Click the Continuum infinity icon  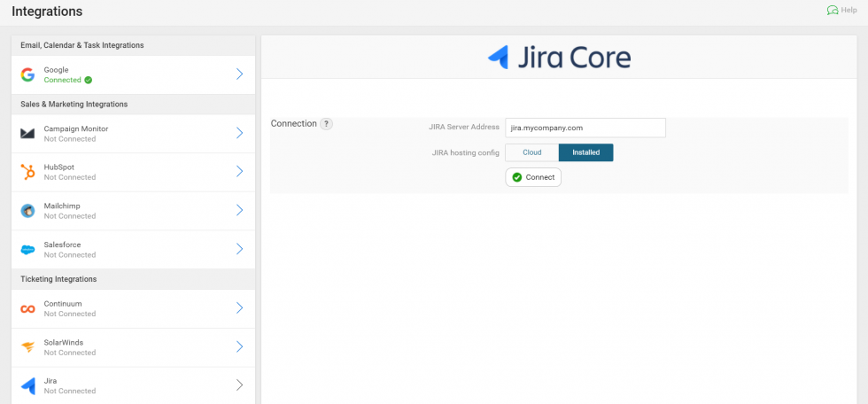27,309
